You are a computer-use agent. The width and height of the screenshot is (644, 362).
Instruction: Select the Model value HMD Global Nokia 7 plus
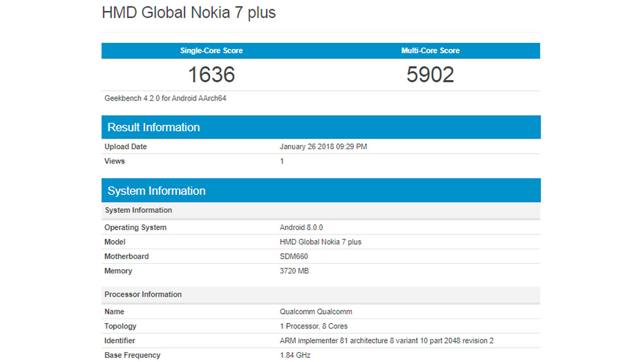[320, 242]
